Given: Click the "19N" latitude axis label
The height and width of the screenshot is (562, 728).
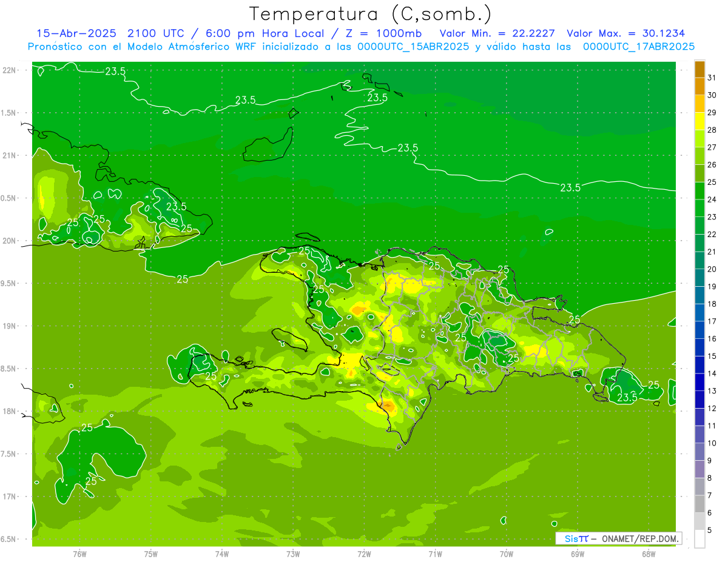Looking at the screenshot, I should [10, 326].
